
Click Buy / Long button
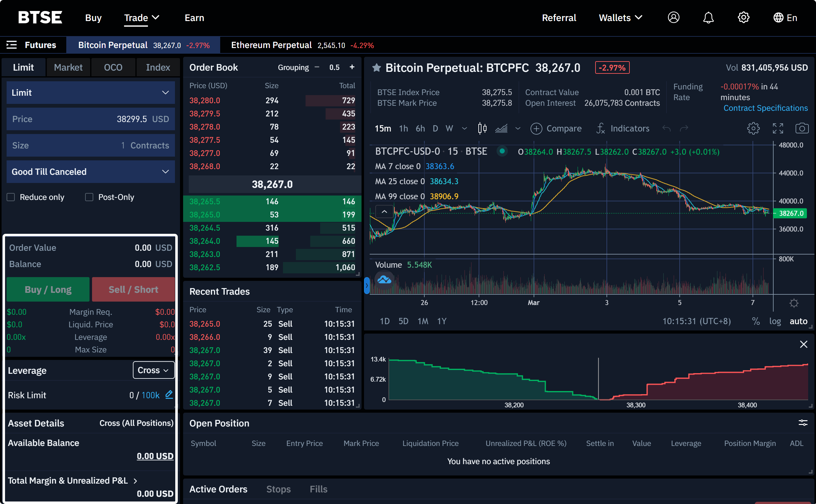point(48,289)
